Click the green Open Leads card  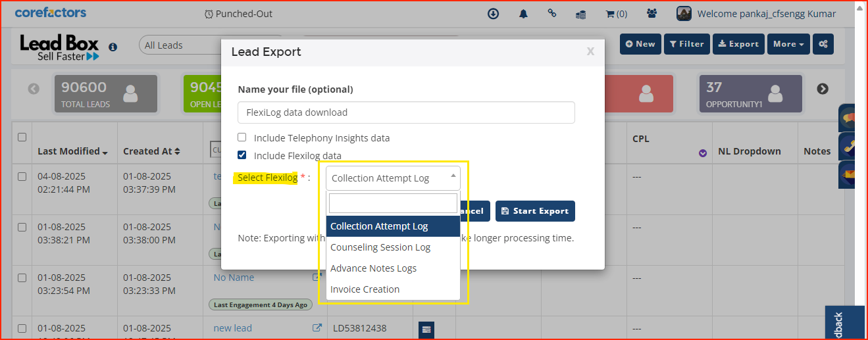click(x=201, y=93)
